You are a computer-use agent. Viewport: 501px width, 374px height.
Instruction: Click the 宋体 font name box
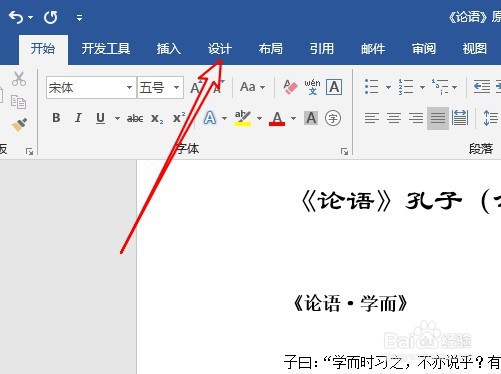point(86,88)
